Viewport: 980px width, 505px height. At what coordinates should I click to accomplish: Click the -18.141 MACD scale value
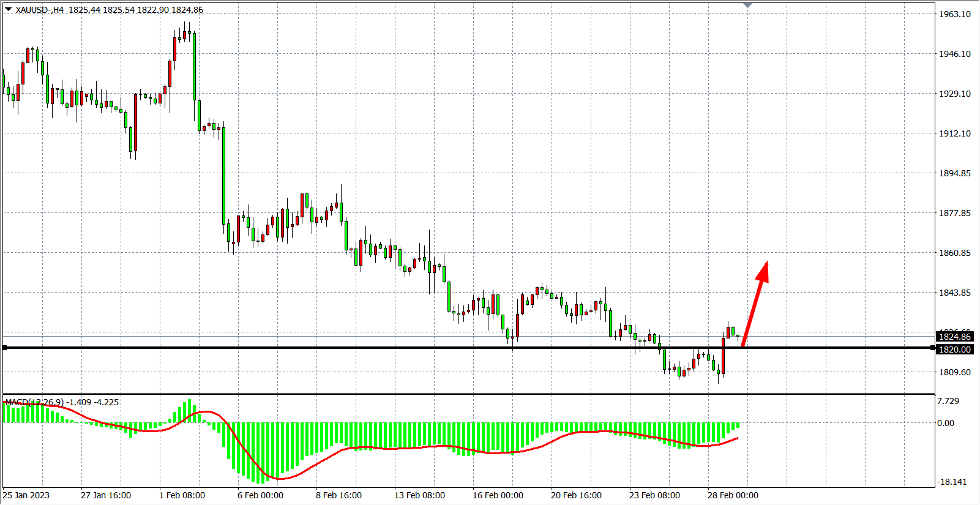pyautogui.click(x=951, y=482)
